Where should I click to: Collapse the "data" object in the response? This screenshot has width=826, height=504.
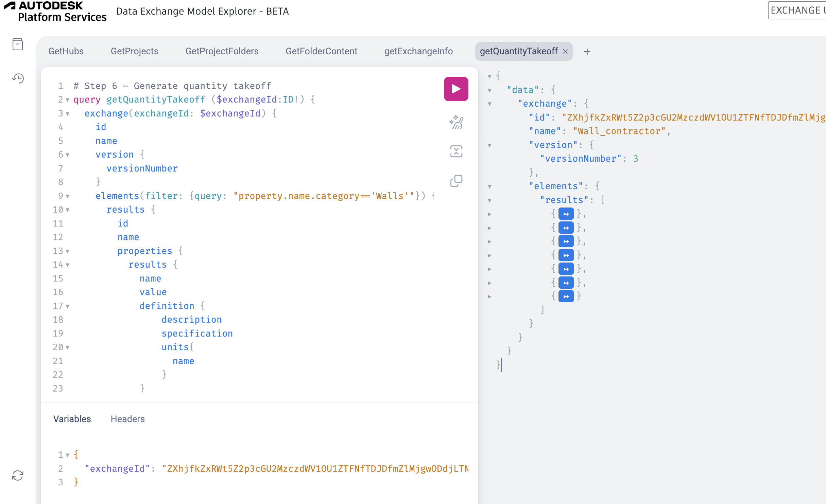[489, 90]
